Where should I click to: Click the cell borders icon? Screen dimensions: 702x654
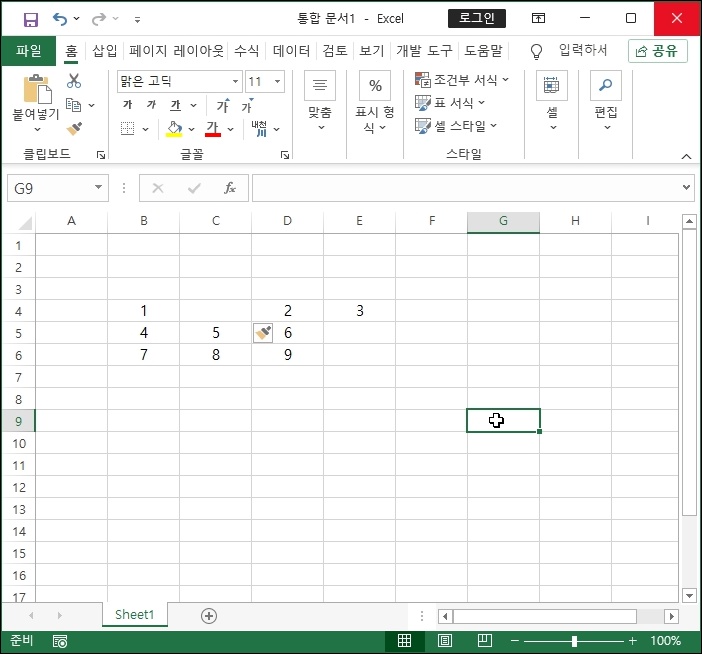coord(128,129)
